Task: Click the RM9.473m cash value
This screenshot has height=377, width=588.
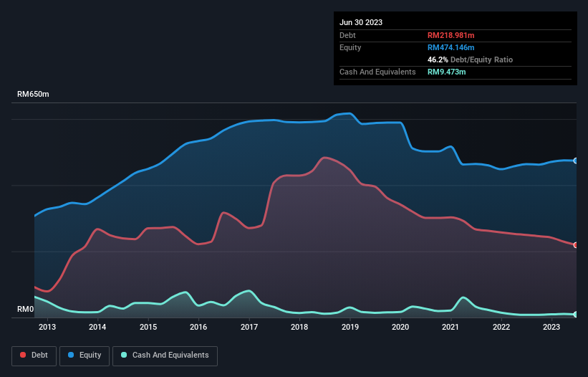Action: coord(447,72)
